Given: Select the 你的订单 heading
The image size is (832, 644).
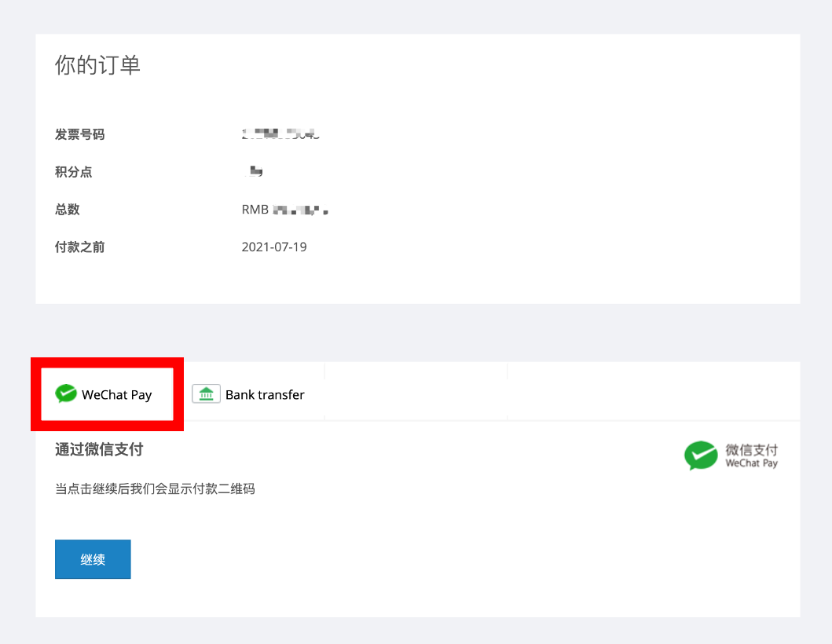Looking at the screenshot, I should pos(97,65).
